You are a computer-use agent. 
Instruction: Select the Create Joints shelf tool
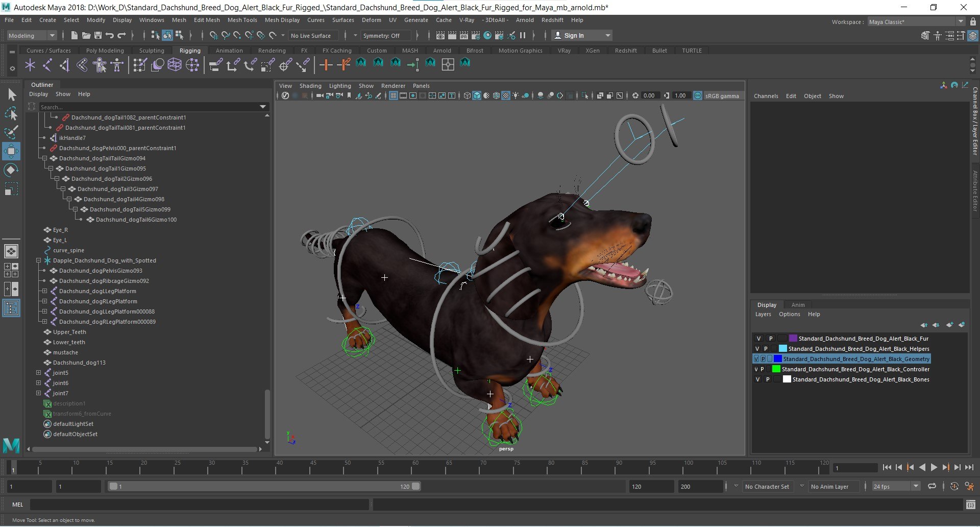[x=47, y=65]
